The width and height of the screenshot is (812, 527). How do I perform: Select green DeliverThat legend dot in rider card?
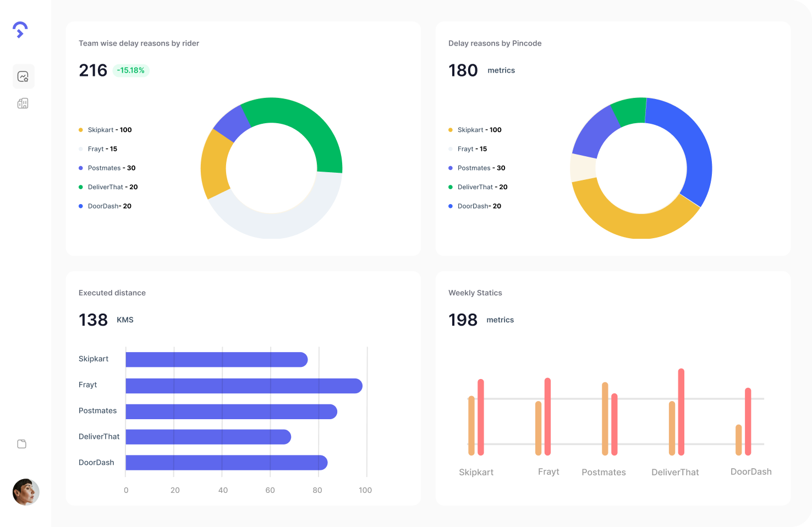(81, 187)
